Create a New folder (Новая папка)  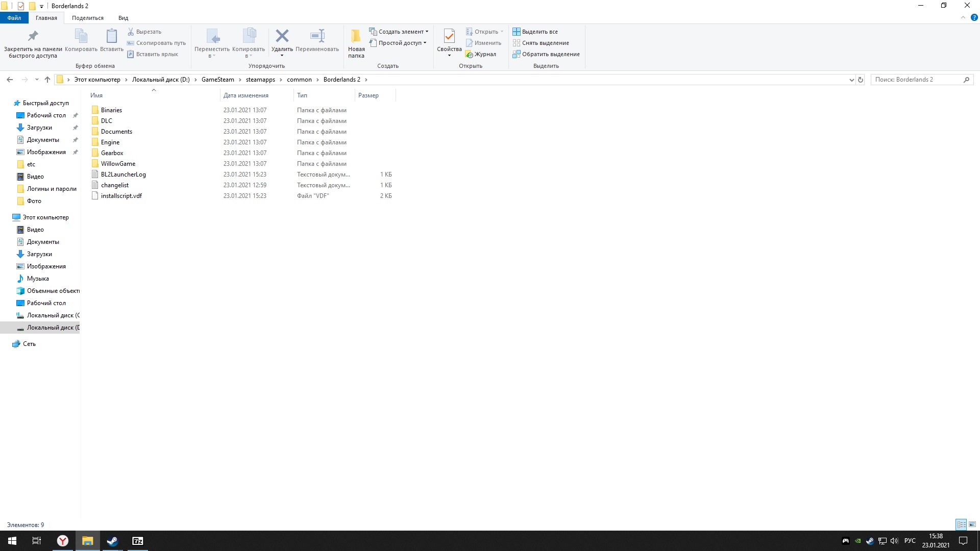coord(356,43)
